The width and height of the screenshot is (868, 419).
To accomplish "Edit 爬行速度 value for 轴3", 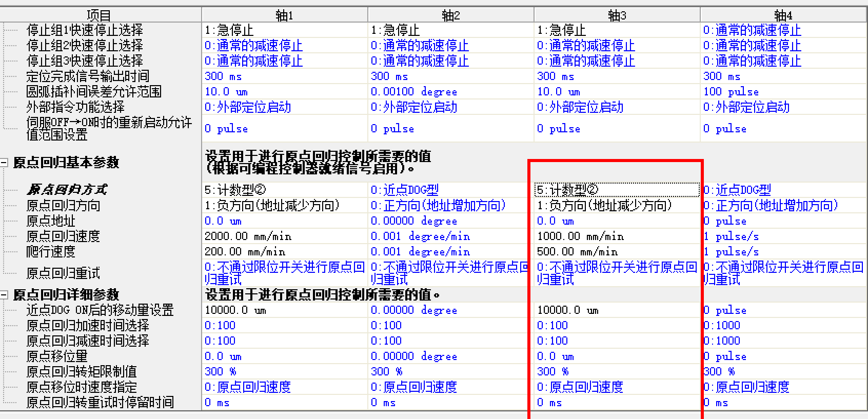I will (617, 252).
